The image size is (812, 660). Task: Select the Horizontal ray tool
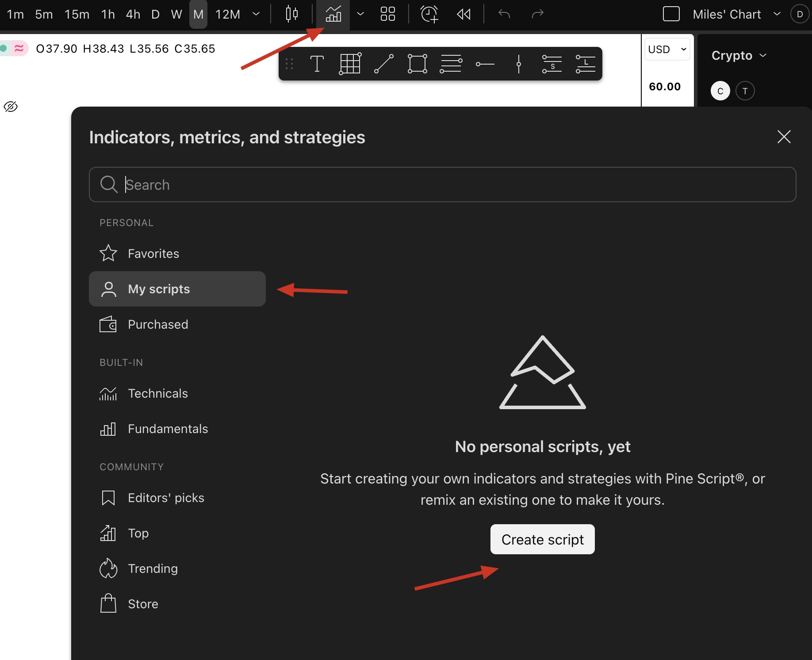coord(485,64)
